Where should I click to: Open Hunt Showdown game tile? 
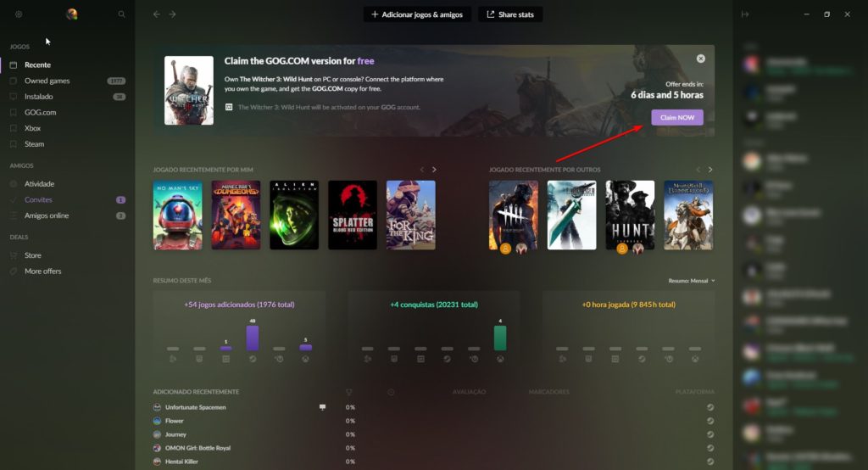tap(630, 215)
